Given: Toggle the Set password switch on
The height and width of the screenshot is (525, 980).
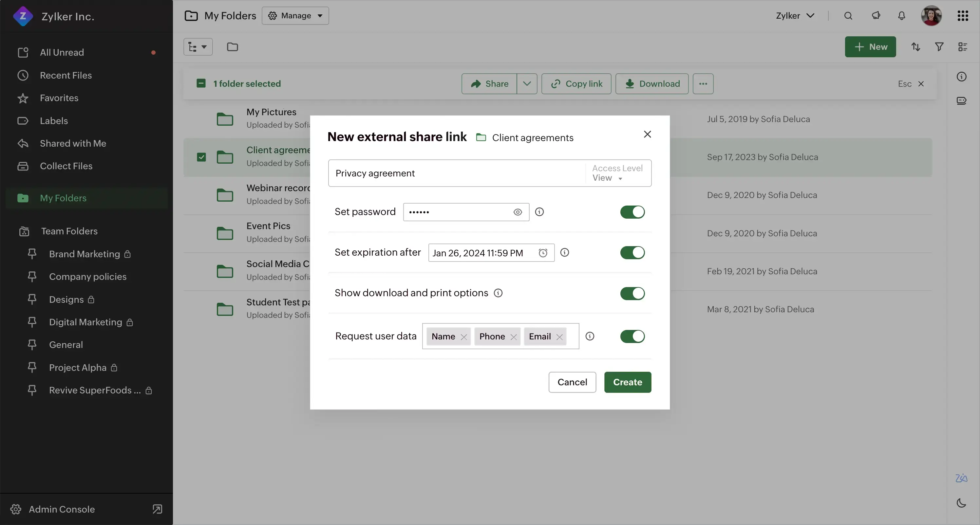Looking at the screenshot, I should pyautogui.click(x=632, y=212).
